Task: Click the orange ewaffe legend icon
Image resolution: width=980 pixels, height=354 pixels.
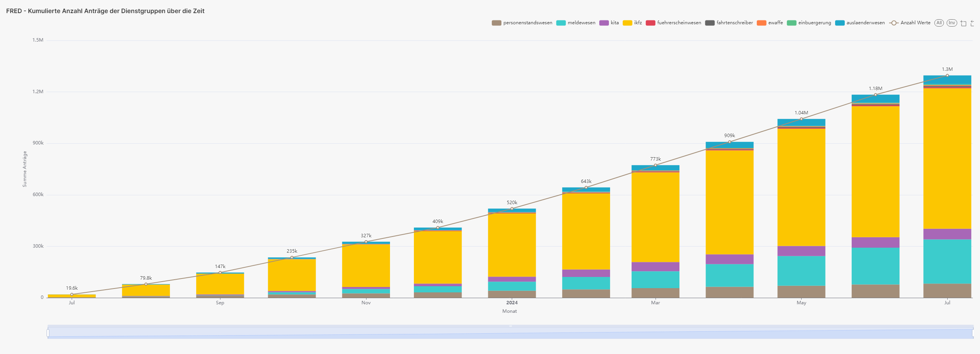Action: 761,23
